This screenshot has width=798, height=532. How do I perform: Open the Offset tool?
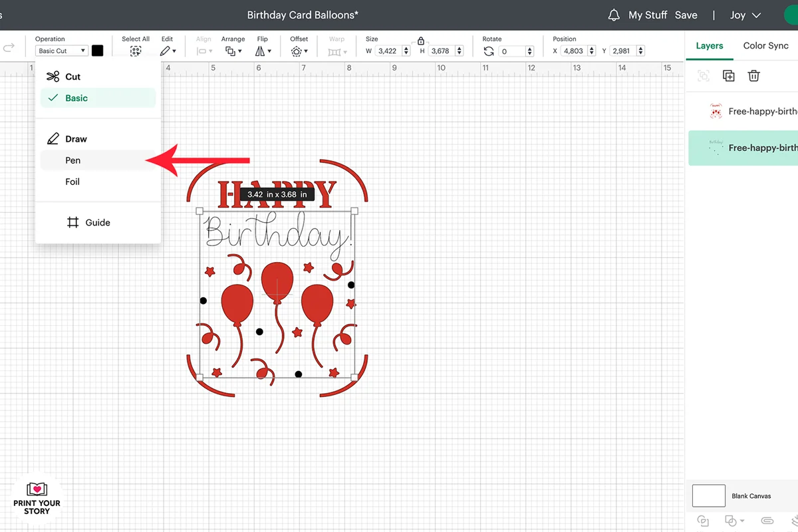click(x=298, y=51)
